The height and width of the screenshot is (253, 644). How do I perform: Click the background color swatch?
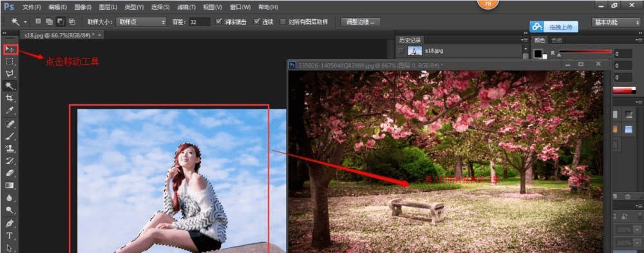pos(545,57)
